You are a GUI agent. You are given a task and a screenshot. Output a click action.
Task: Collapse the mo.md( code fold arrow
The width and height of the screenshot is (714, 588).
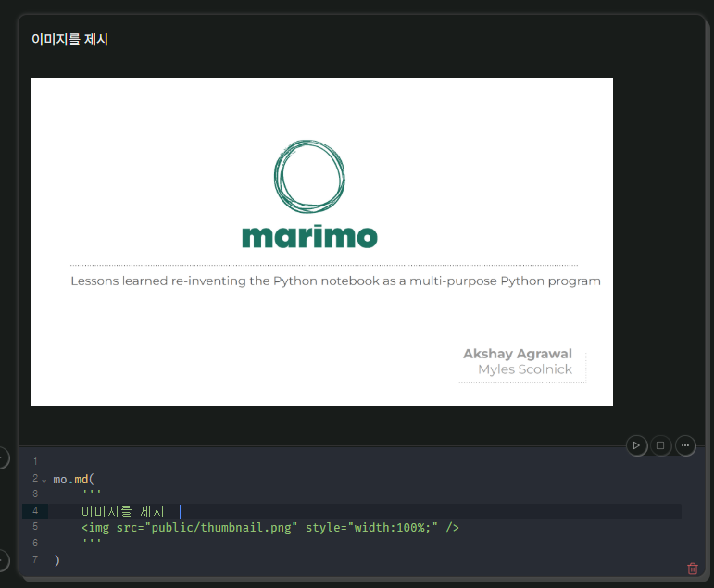44,481
